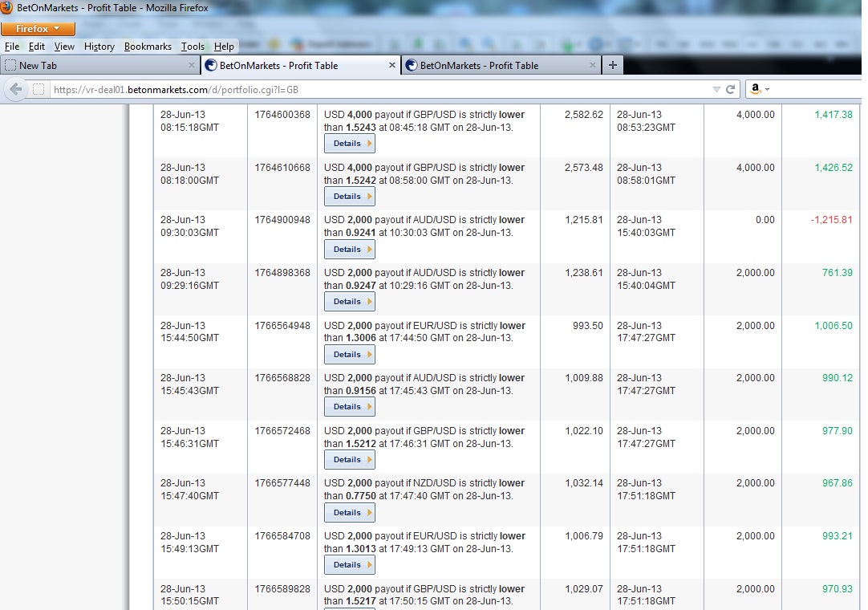Click the purchase date 28-Jun-13 08:15:18GMT
868x610 pixels.
point(189,120)
